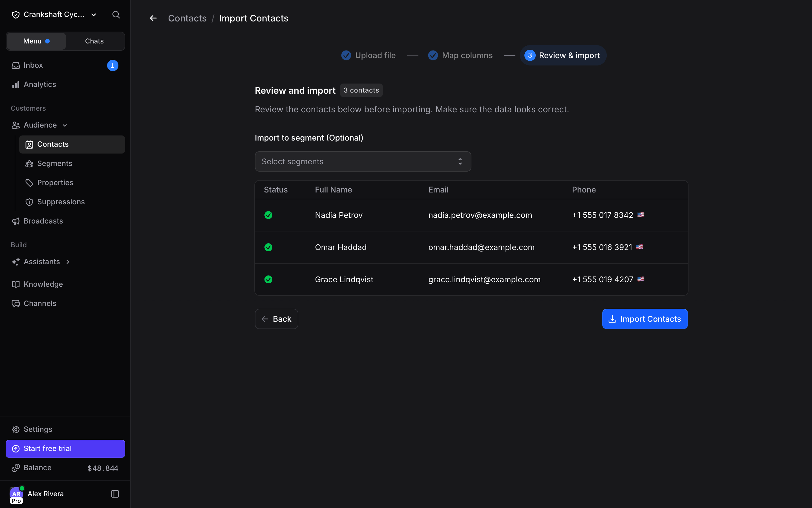
Task: Open Inbox from the sidebar
Action: [65, 65]
